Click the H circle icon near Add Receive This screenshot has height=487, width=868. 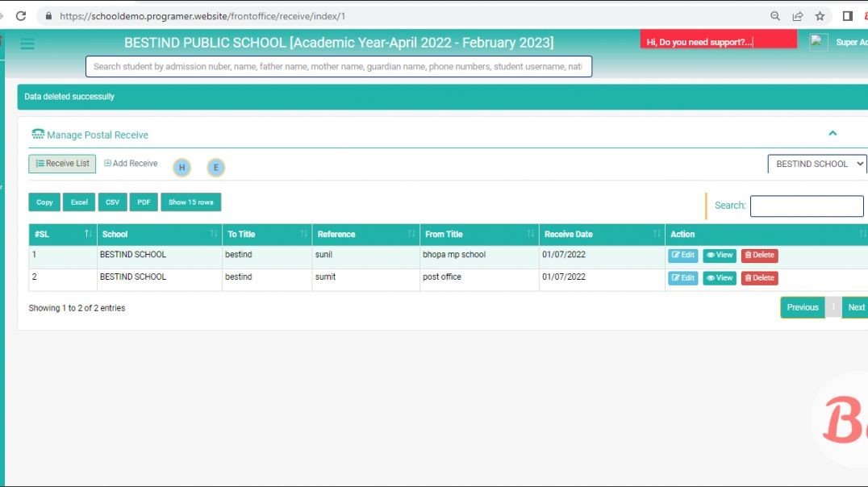[182, 168]
